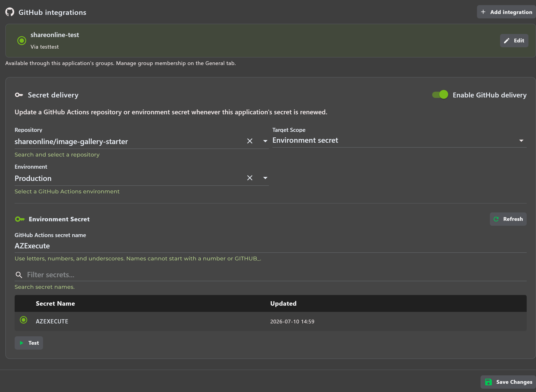Click the GitHub logo icon

tap(10, 12)
